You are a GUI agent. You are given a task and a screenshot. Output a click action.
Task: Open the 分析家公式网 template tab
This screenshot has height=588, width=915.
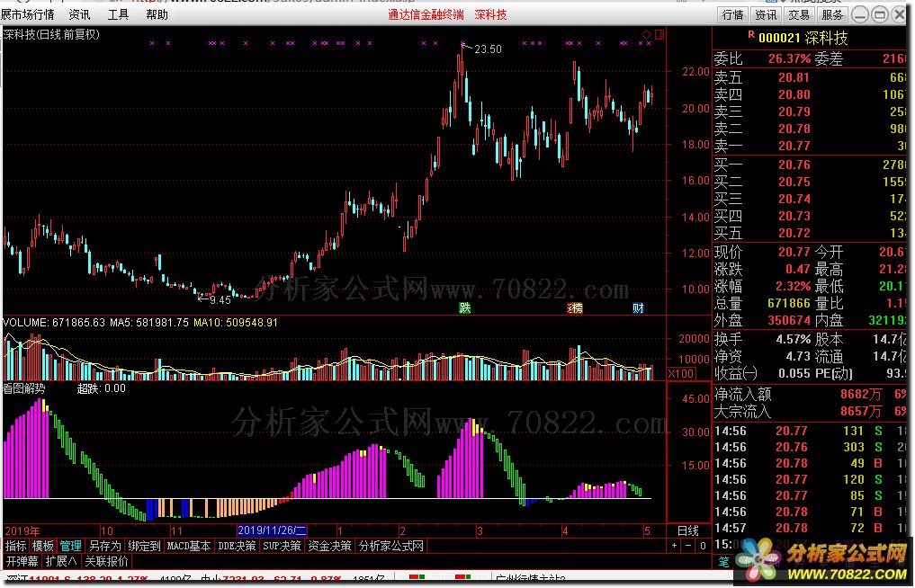coord(391,546)
